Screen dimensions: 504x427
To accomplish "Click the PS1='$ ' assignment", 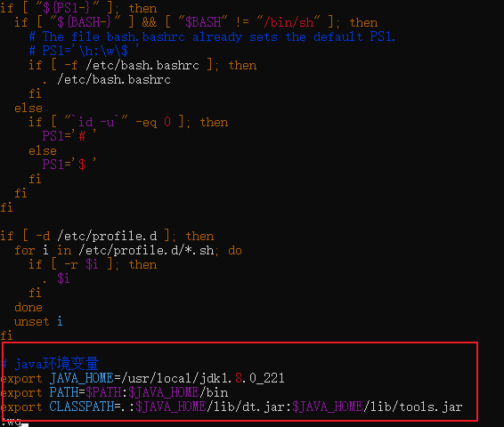I will click(69, 165).
